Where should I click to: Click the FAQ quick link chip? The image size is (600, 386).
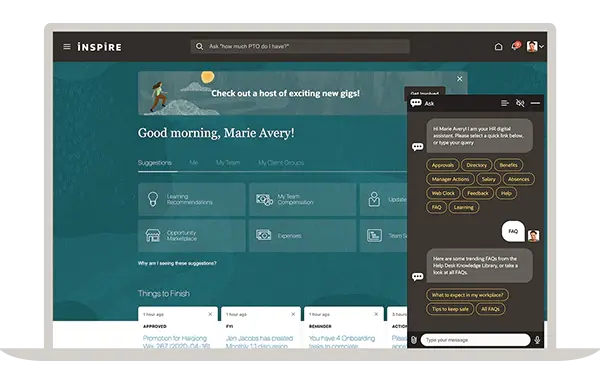click(x=436, y=207)
